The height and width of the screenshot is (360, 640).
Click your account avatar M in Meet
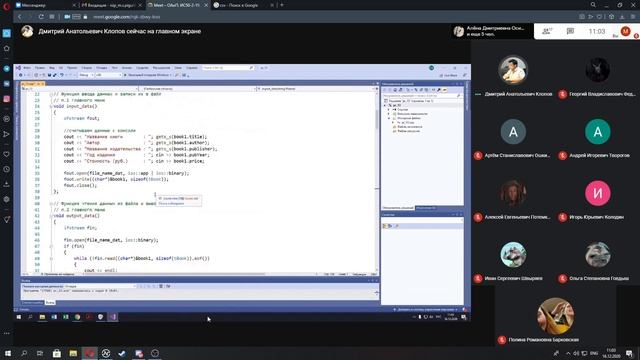coord(625,31)
